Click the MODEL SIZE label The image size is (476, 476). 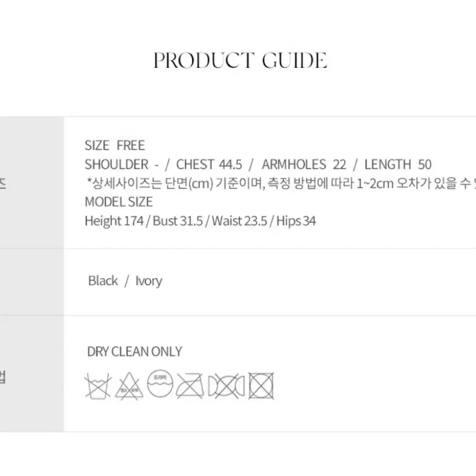pyautogui.click(x=119, y=202)
